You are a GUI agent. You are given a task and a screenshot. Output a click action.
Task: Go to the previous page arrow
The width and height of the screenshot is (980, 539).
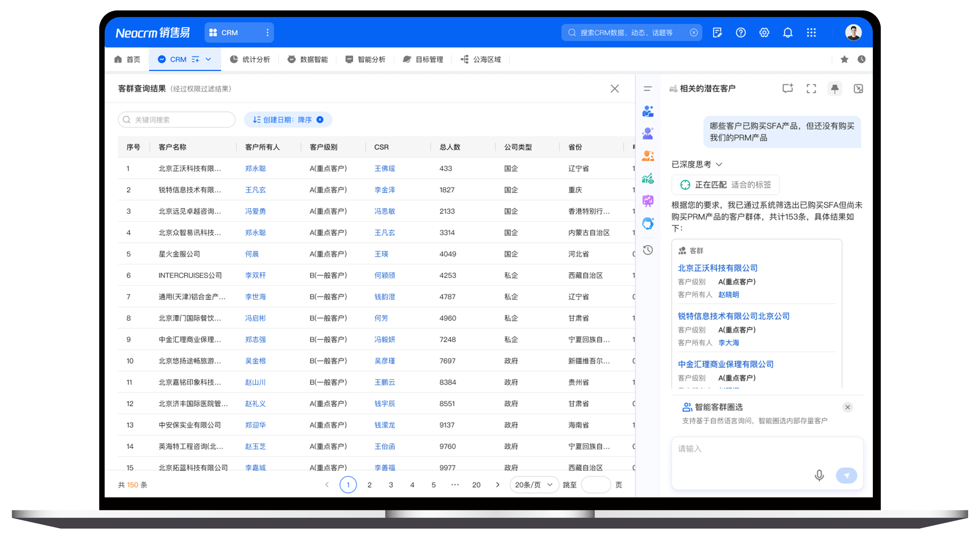click(327, 484)
